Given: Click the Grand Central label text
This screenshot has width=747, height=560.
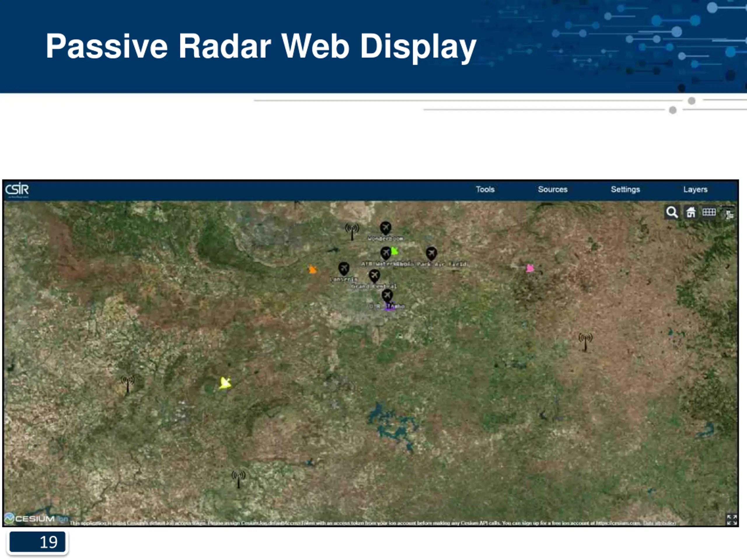Looking at the screenshot, I should (x=374, y=287).
